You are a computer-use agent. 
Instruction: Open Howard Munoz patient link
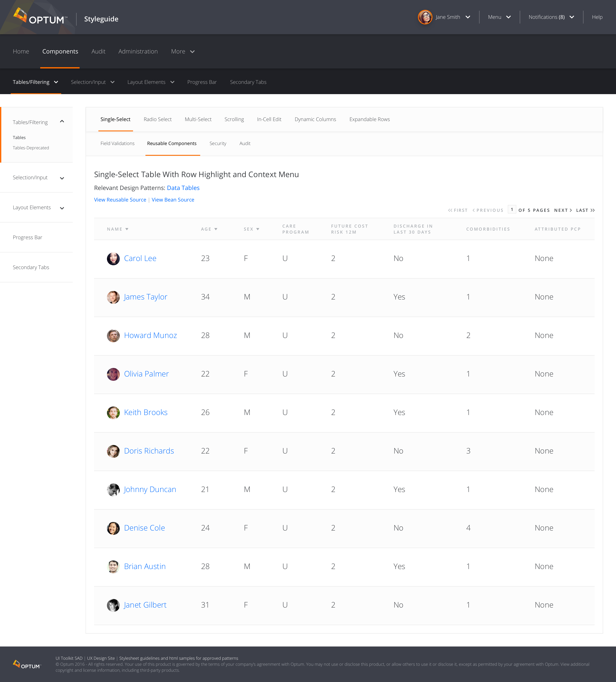(150, 335)
